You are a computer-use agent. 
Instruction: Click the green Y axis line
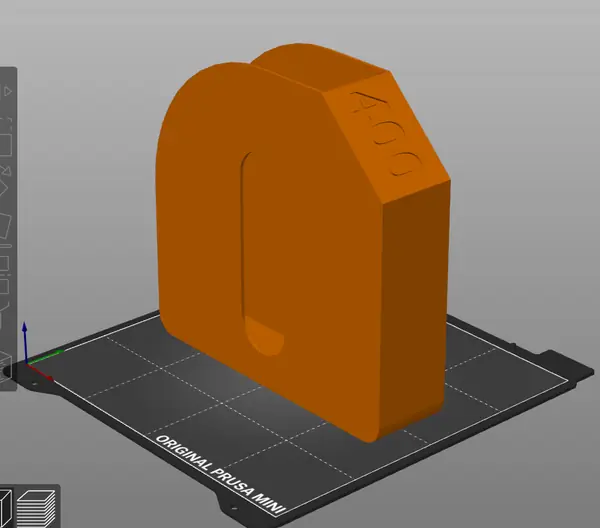[45, 356]
